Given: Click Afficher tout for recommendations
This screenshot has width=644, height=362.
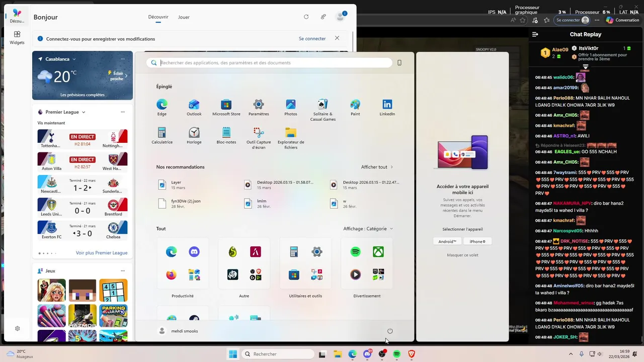Looking at the screenshot, I should tap(377, 167).
